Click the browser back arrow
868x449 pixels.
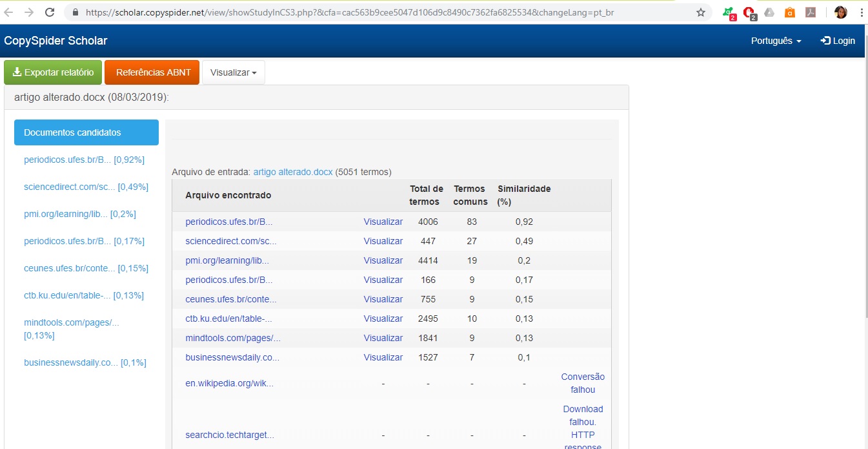10,12
